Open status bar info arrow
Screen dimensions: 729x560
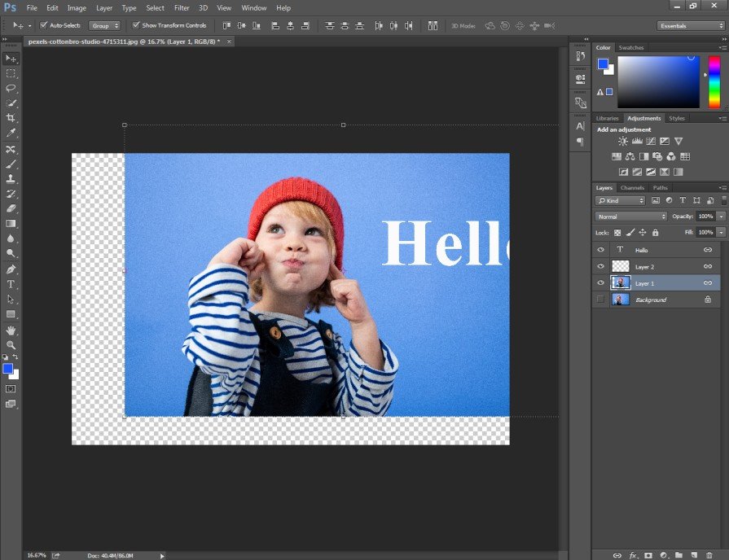[x=162, y=556]
